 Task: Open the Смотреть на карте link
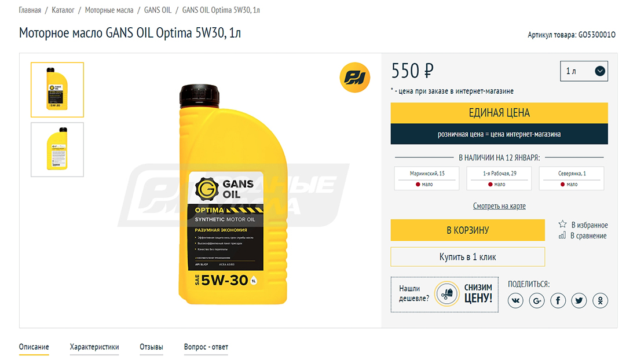[499, 206]
